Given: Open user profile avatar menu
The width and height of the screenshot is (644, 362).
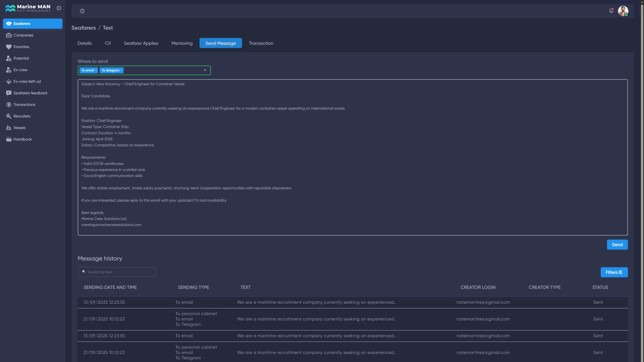Looking at the screenshot, I should point(623,11).
